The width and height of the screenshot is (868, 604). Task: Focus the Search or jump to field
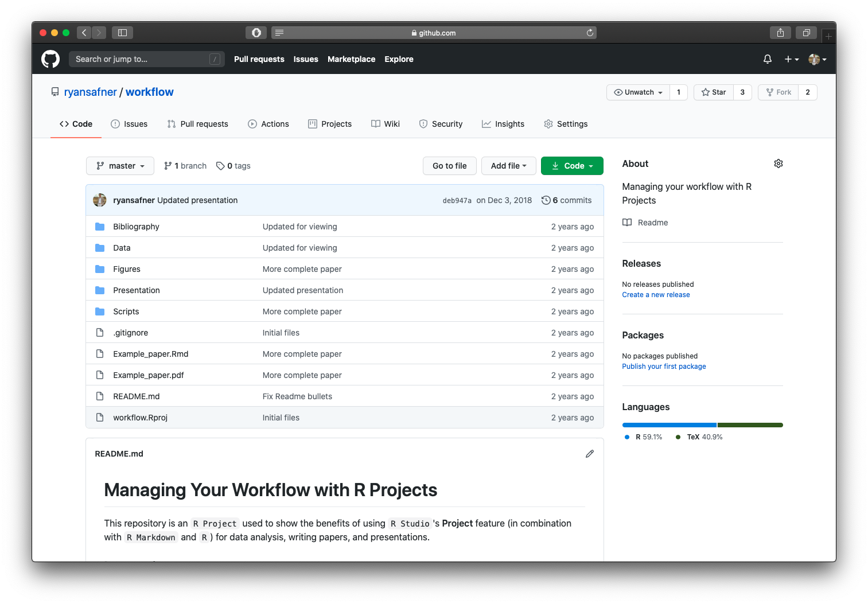pos(141,59)
